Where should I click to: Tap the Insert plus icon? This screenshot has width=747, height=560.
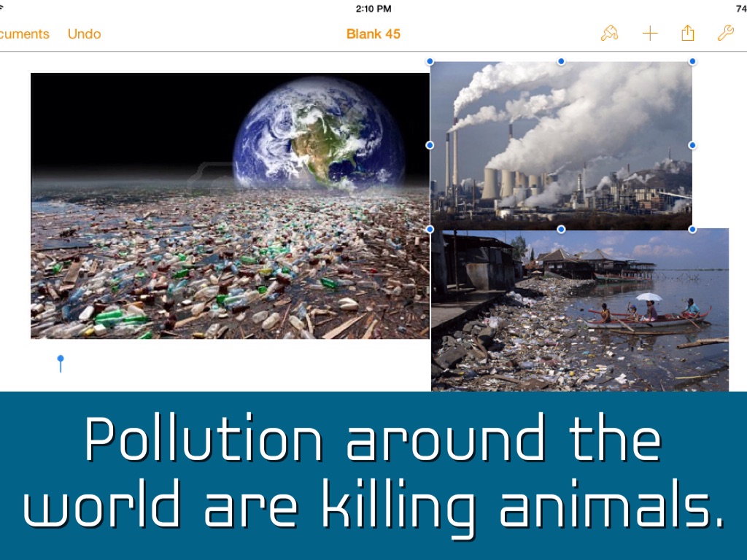649,34
